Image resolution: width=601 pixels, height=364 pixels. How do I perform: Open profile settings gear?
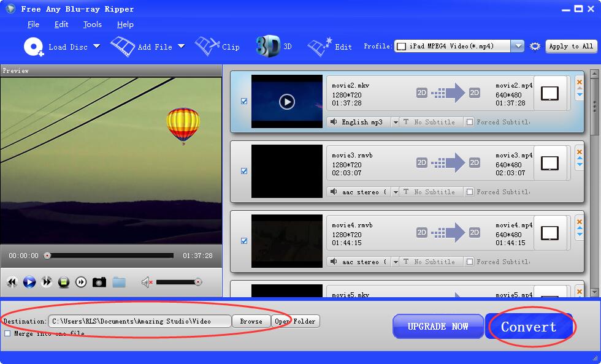[535, 47]
